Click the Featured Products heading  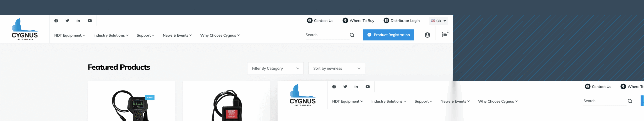coord(119,67)
